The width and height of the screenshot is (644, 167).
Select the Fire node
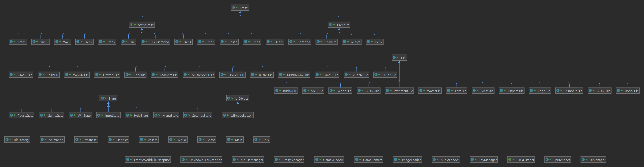[x=128, y=42]
